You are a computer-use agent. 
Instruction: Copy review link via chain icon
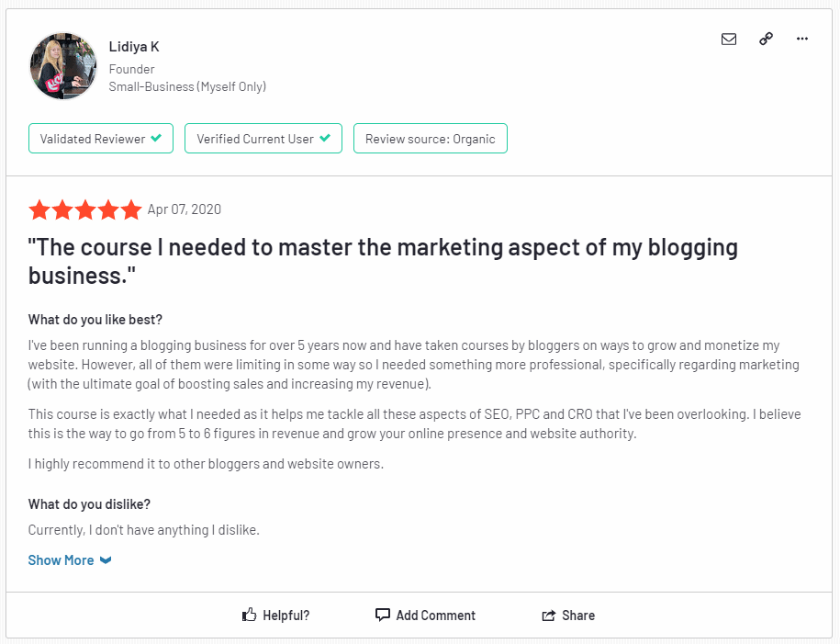coord(766,39)
